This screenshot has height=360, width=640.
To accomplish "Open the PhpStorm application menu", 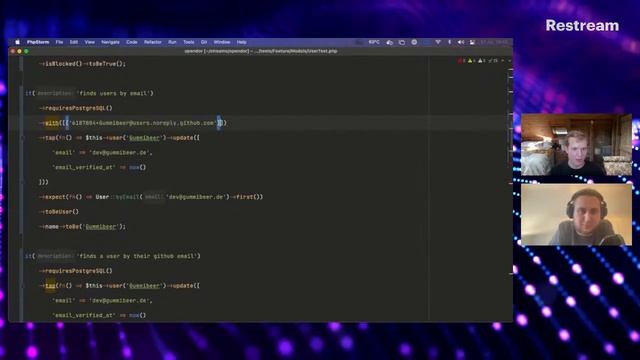I will (x=38, y=42).
